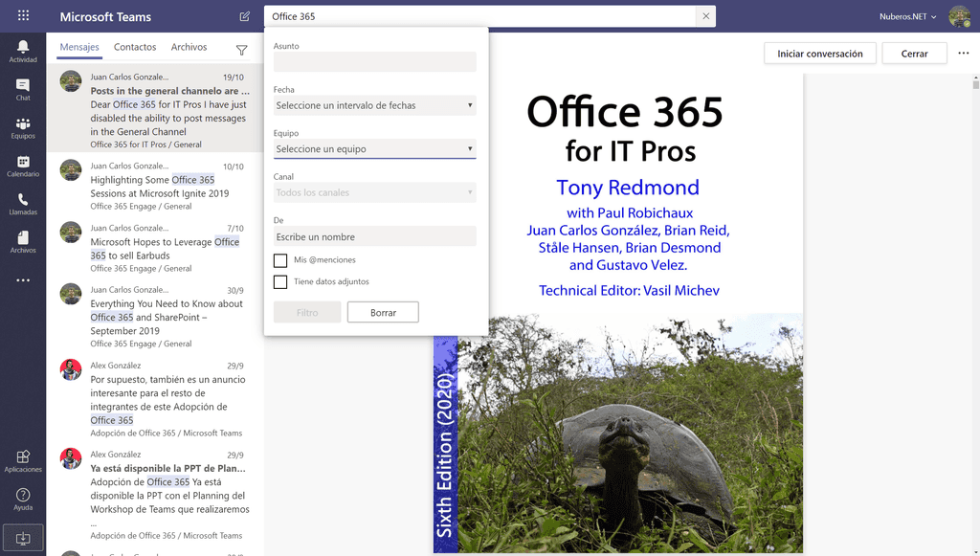Open result 'Ya está disponible la PPT de Plan'
Screen dimensions: 980x556
click(x=155, y=494)
